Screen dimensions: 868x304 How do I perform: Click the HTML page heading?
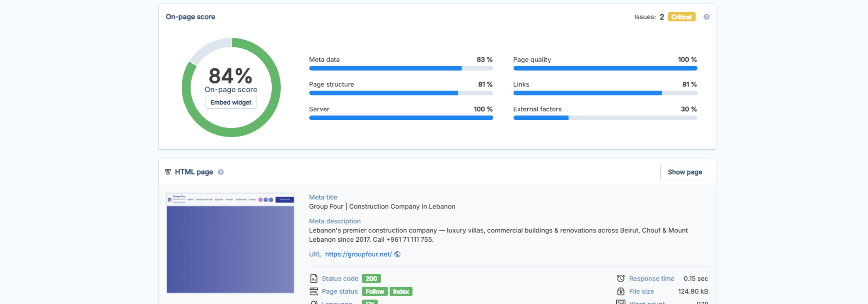pyautogui.click(x=194, y=172)
